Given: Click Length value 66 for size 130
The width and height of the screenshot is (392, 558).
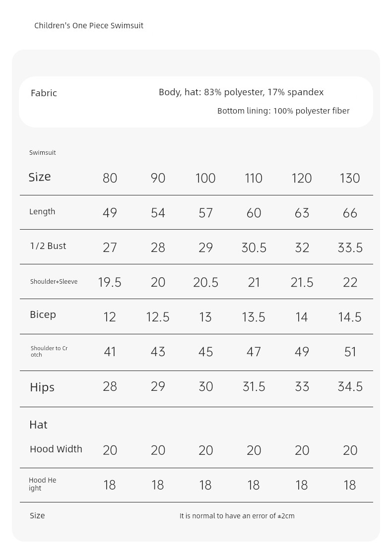Looking at the screenshot, I should (350, 213).
